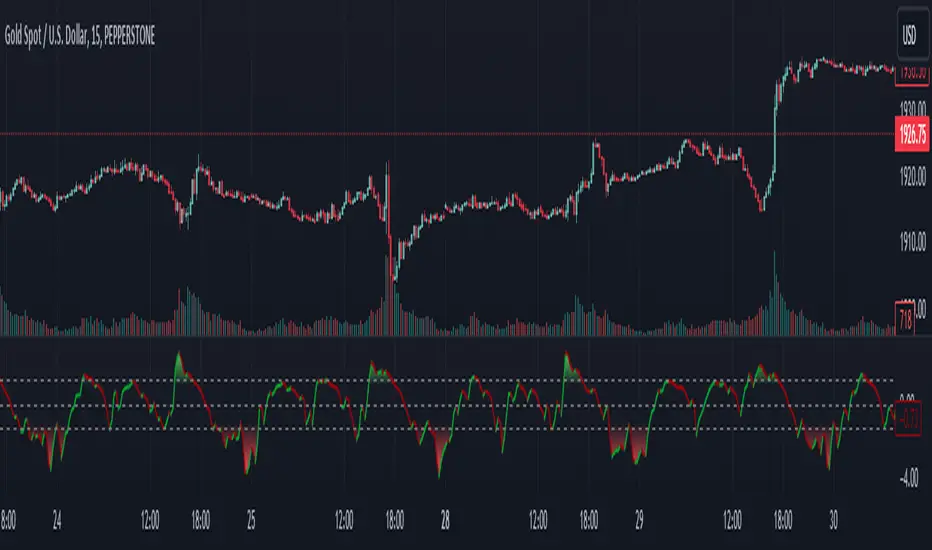Viewport: 932px width, 550px height.
Task: Click the 1930.00 price scale label
Action: point(911,108)
